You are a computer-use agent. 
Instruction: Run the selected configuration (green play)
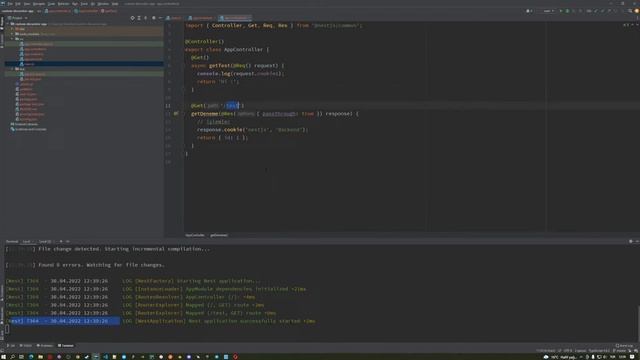click(x=561, y=11)
